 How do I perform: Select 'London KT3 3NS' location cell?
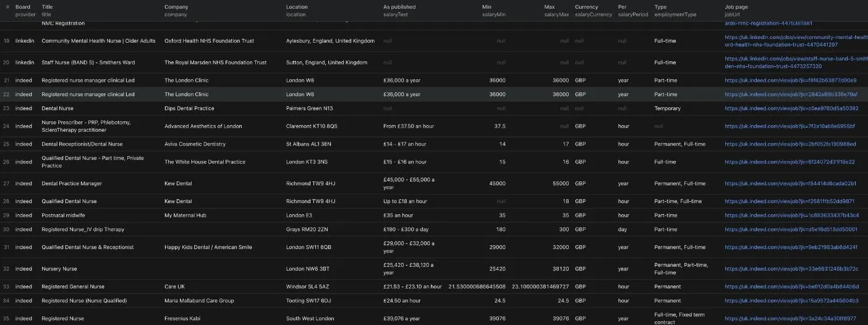tap(307, 162)
